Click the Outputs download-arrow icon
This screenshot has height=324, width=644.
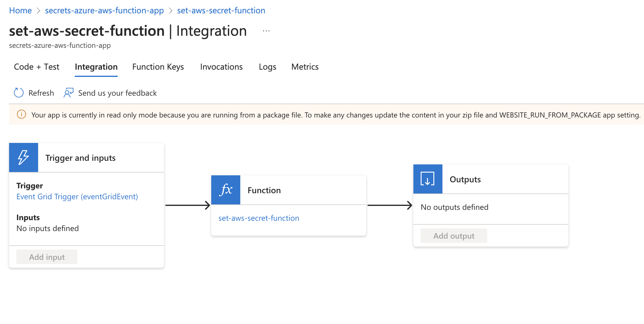pyautogui.click(x=428, y=179)
